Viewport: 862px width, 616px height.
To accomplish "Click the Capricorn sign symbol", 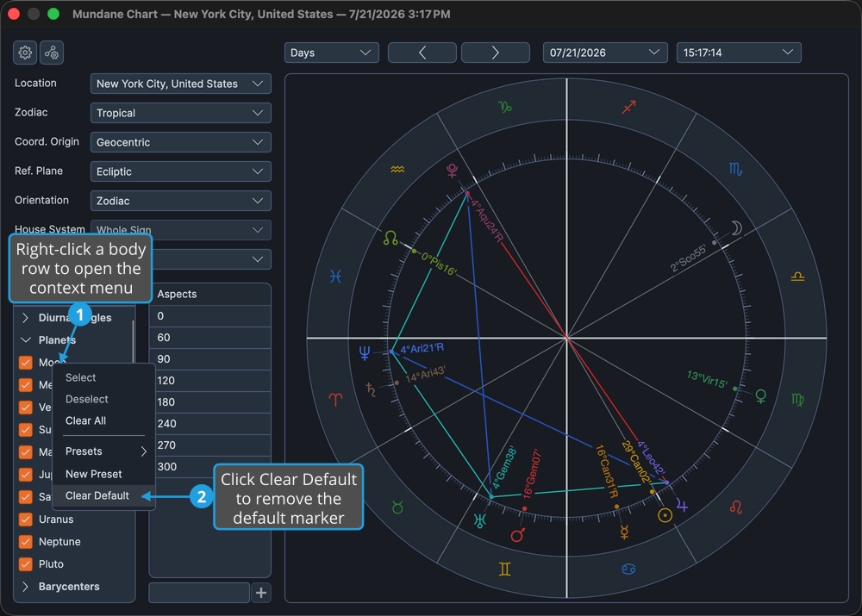I will pyautogui.click(x=504, y=107).
